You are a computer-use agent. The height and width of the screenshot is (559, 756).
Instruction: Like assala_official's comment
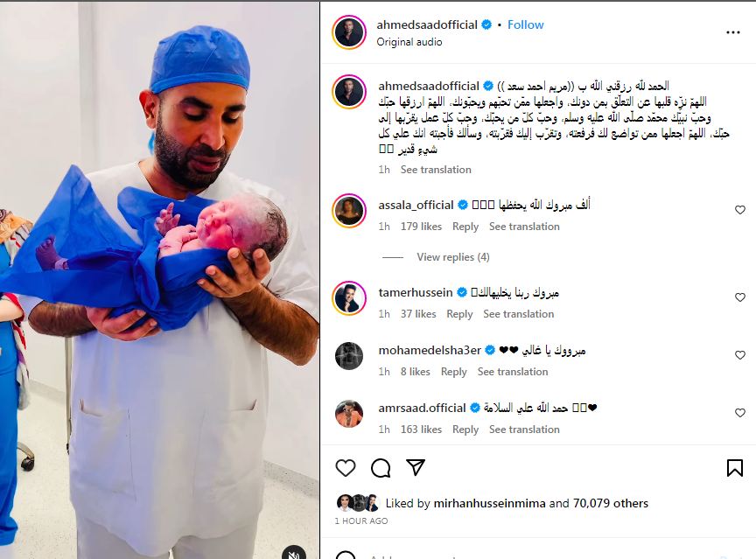pyautogui.click(x=739, y=210)
